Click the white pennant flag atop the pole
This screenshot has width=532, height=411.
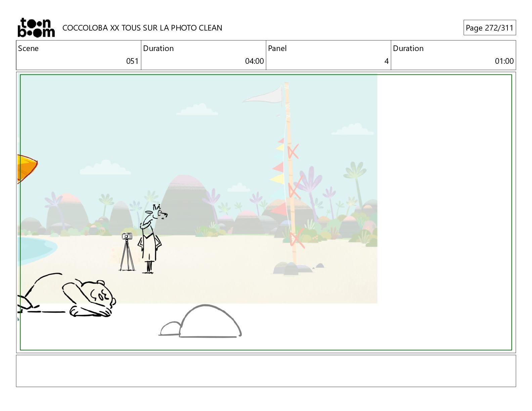tap(263, 94)
